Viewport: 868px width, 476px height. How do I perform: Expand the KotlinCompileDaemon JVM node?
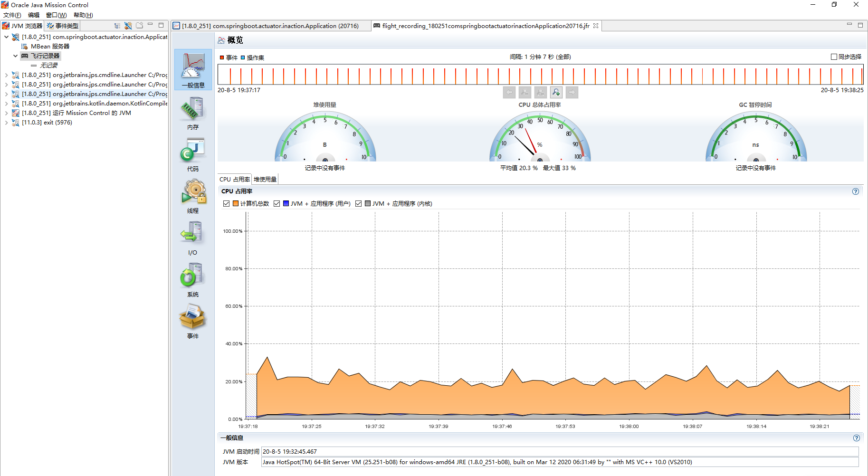[6, 103]
